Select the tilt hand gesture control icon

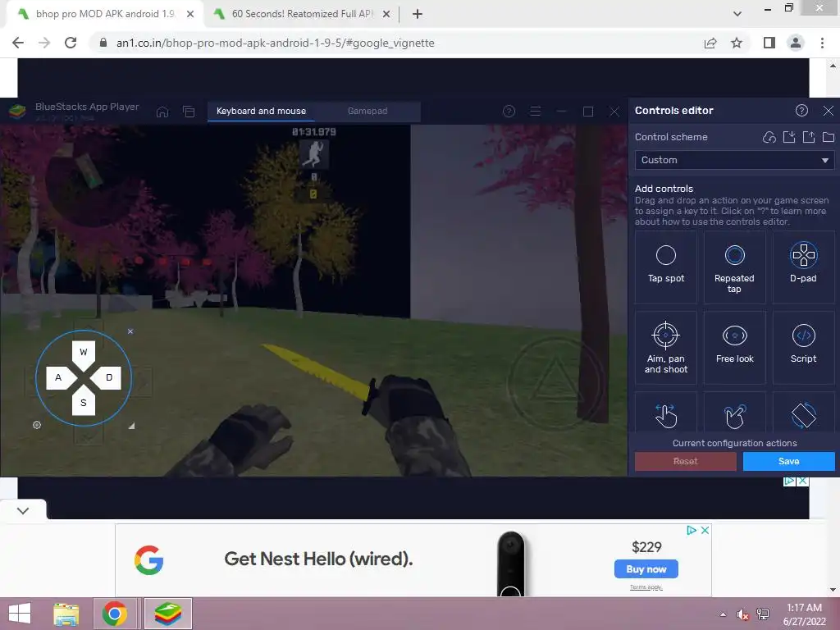(734, 416)
